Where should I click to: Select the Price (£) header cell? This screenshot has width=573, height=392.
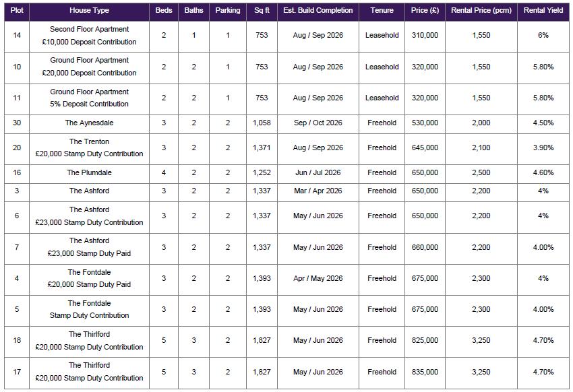[425, 11]
